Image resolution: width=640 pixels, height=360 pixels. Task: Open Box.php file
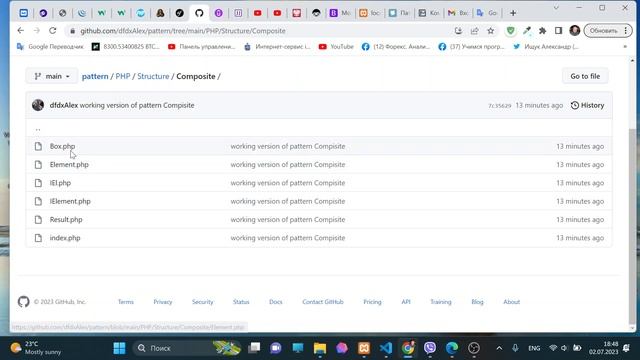pyautogui.click(x=62, y=146)
